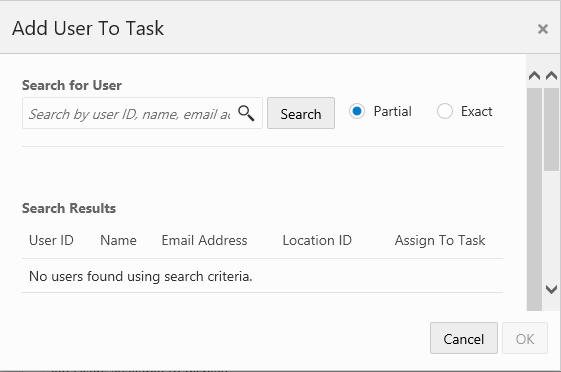Click the Search button
This screenshot has width=561, height=372.
click(x=301, y=113)
